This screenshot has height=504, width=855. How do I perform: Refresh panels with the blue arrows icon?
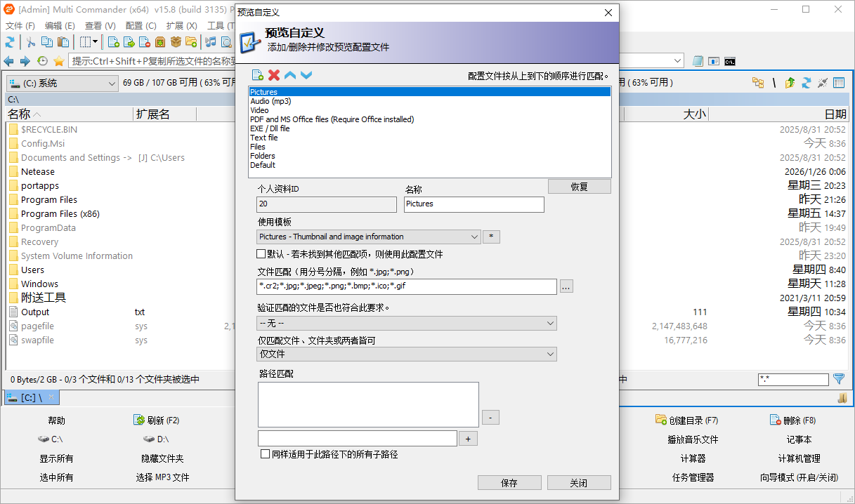tap(10, 41)
